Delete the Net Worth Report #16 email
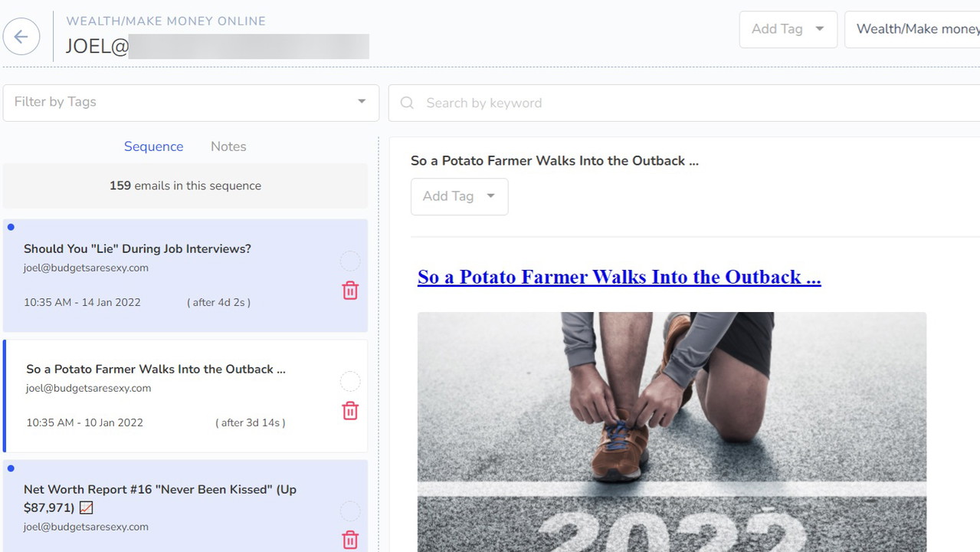This screenshot has height=552, width=980. click(x=350, y=540)
